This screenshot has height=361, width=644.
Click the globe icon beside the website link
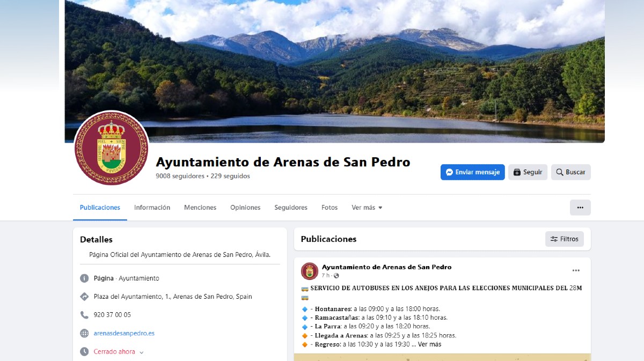(x=84, y=333)
